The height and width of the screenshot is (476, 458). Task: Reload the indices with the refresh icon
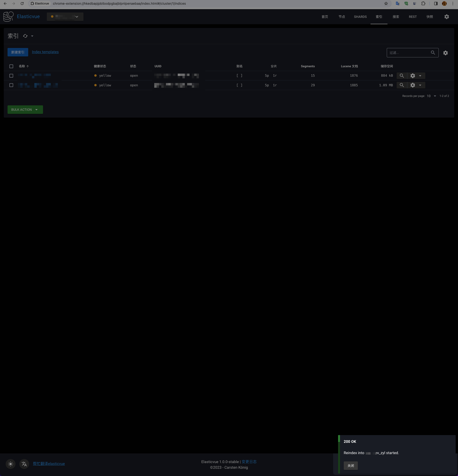click(x=25, y=36)
